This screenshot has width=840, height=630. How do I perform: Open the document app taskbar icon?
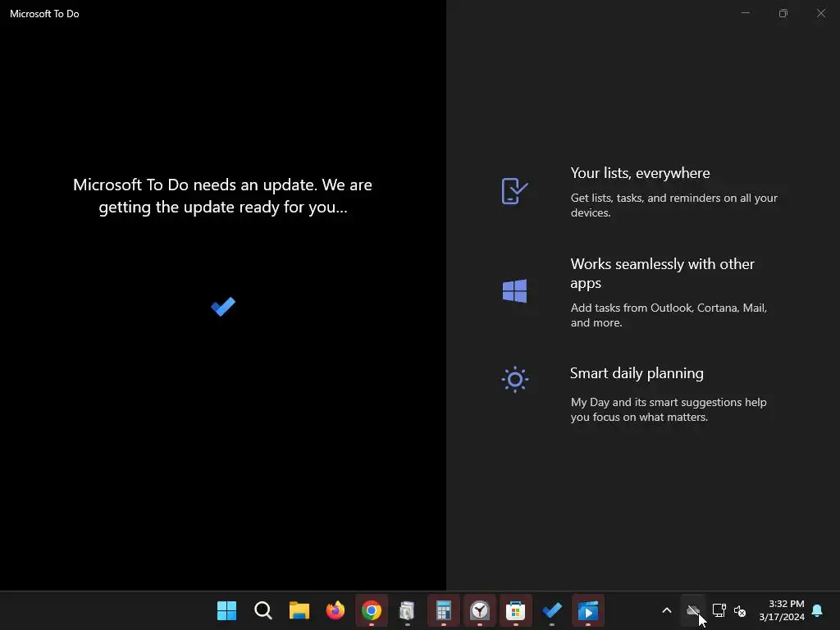[x=407, y=610]
